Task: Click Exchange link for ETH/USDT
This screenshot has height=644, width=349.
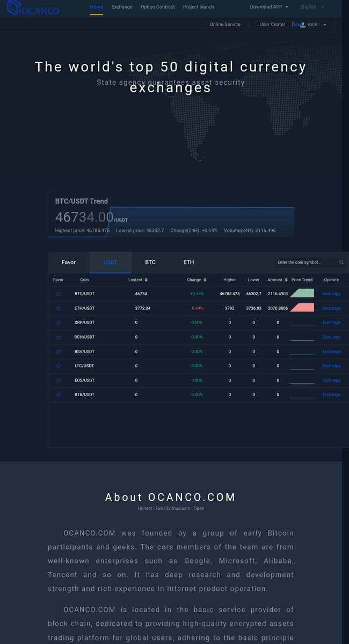Action: coord(331,308)
